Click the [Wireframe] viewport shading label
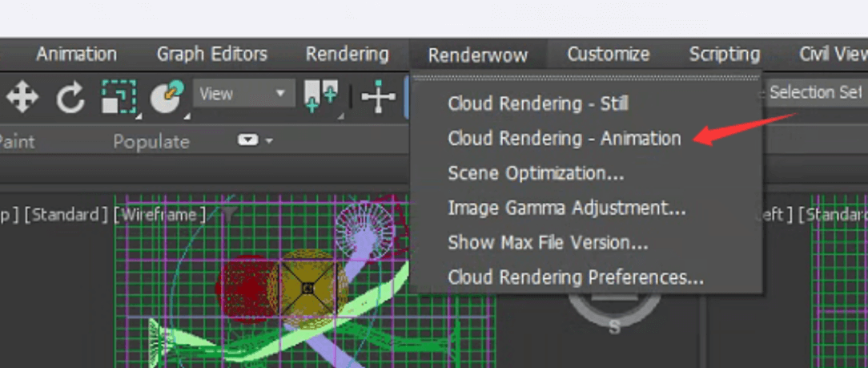Screen dimensions: 868x368 (x=159, y=215)
